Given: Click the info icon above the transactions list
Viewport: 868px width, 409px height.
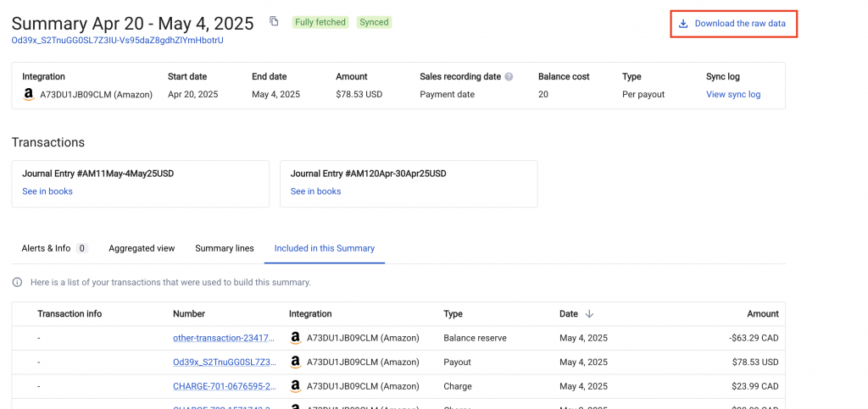Looking at the screenshot, I should click(x=17, y=282).
